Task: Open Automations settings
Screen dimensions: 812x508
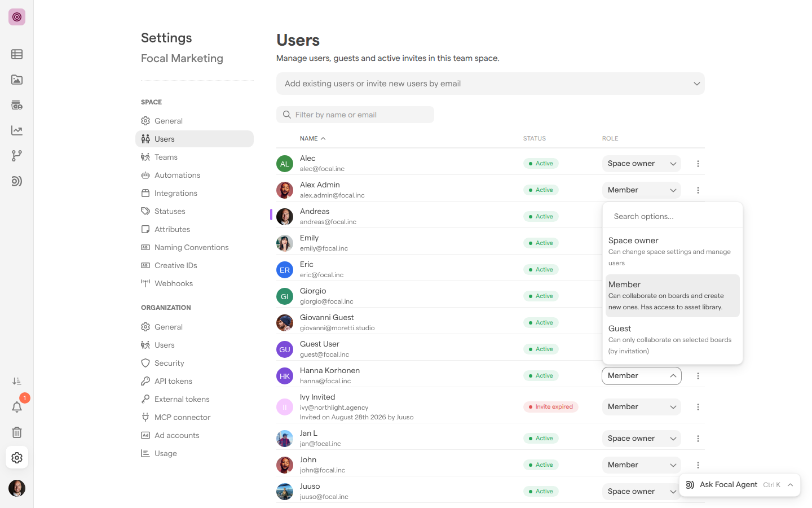Action: coord(195,175)
